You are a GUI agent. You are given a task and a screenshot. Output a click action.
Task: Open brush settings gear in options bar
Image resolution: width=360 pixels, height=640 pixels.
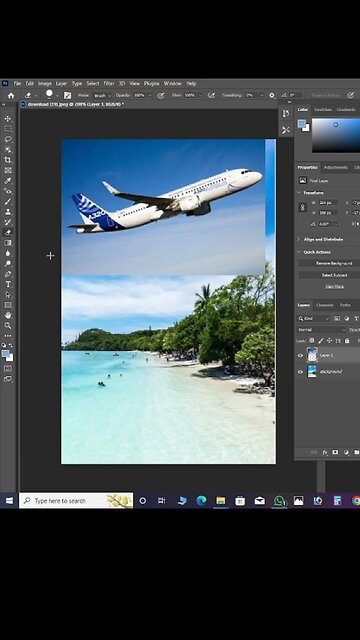tap(272, 96)
